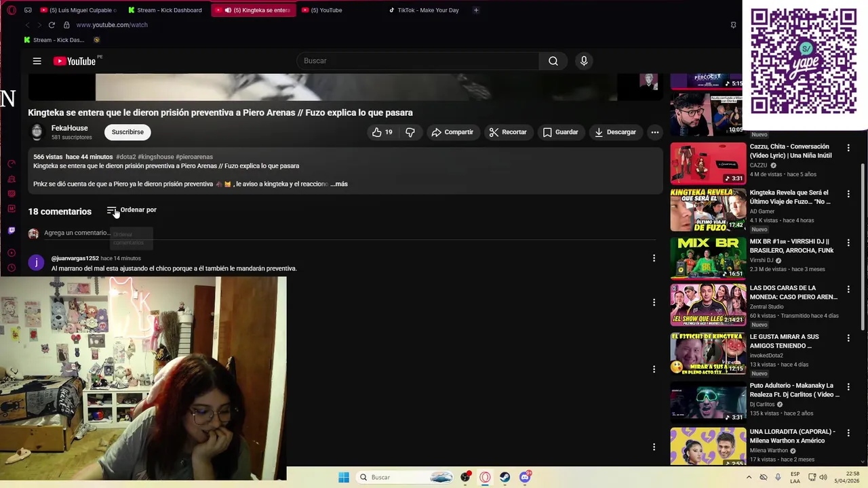Viewport: 868px width, 488px height.
Task: Open the Recortar clip tool
Action: coord(508,132)
